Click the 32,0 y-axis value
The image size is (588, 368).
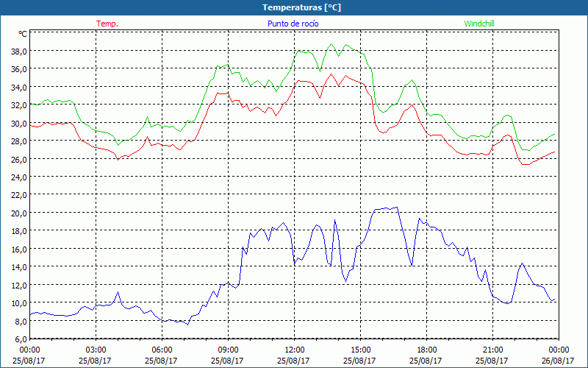click(19, 105)
